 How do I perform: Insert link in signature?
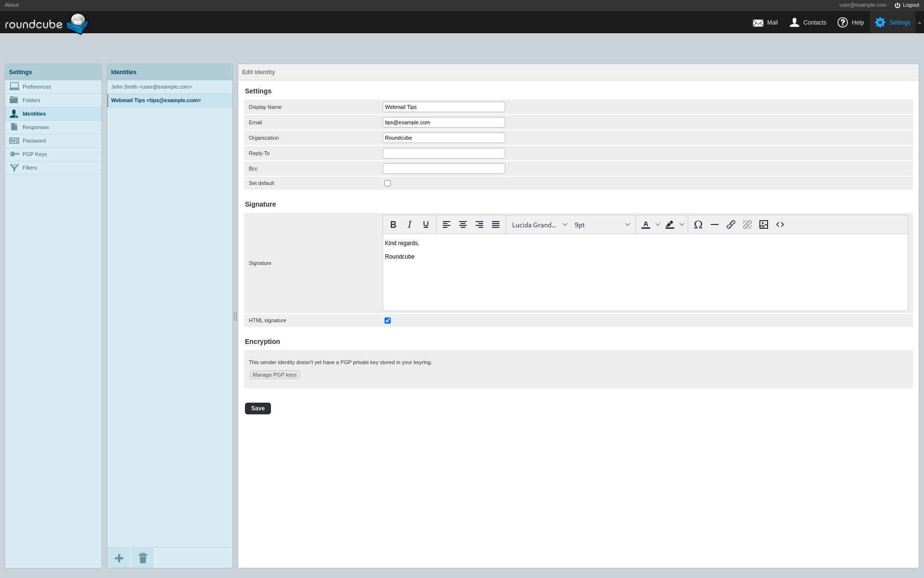[731, 224]
